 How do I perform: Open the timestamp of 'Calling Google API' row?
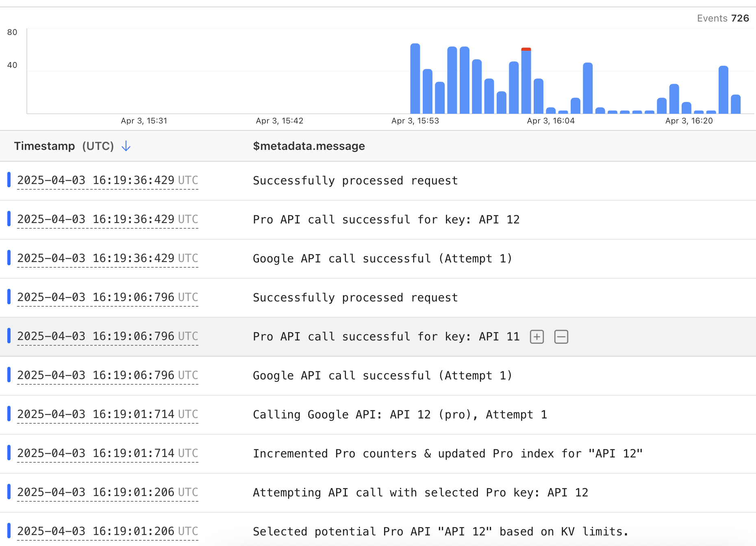107,414
